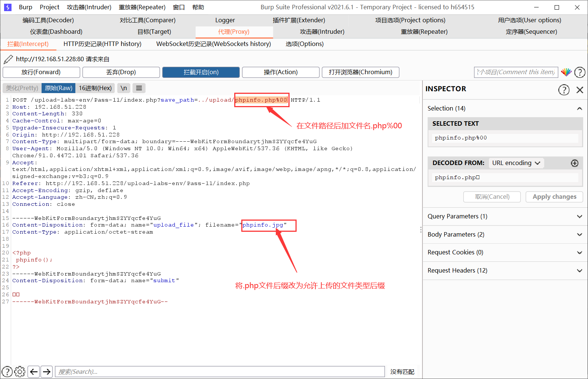The width and height of the screenshot is (588, 379).
Task: Click the Burp Suite logo icon
Action: [8, 7]
